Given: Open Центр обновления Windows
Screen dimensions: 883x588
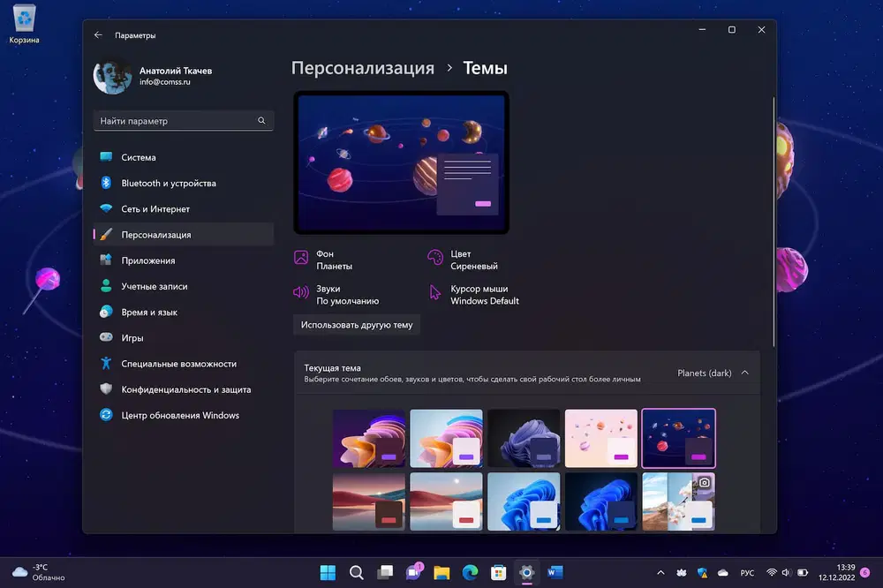Looking at the screenshot, I should coord(184,415).
